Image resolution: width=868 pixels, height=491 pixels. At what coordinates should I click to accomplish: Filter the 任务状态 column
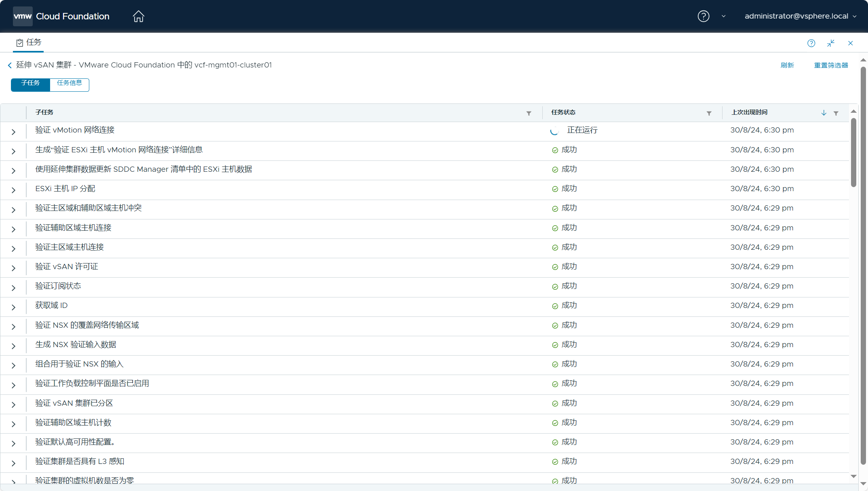(x=709, y=113)
